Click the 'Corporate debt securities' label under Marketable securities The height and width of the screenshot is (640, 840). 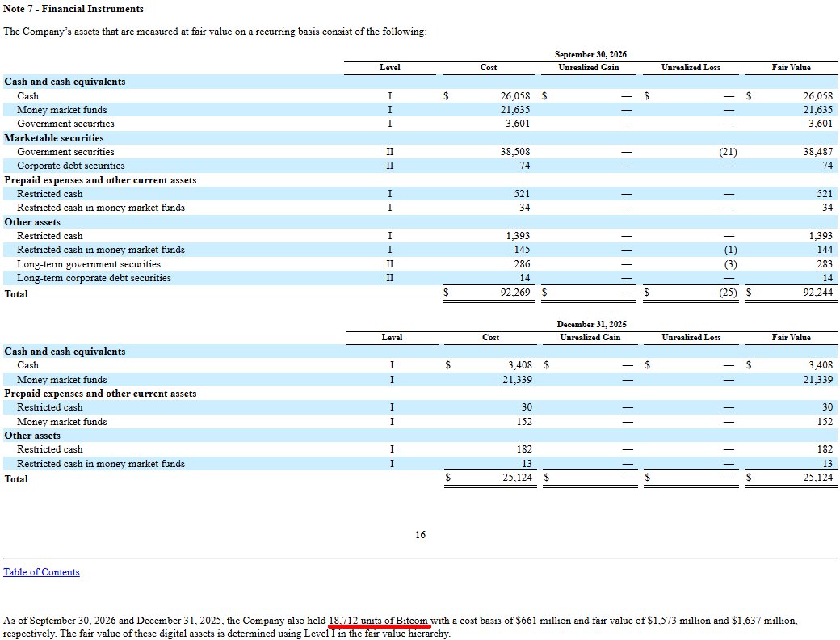coord(71,166)
